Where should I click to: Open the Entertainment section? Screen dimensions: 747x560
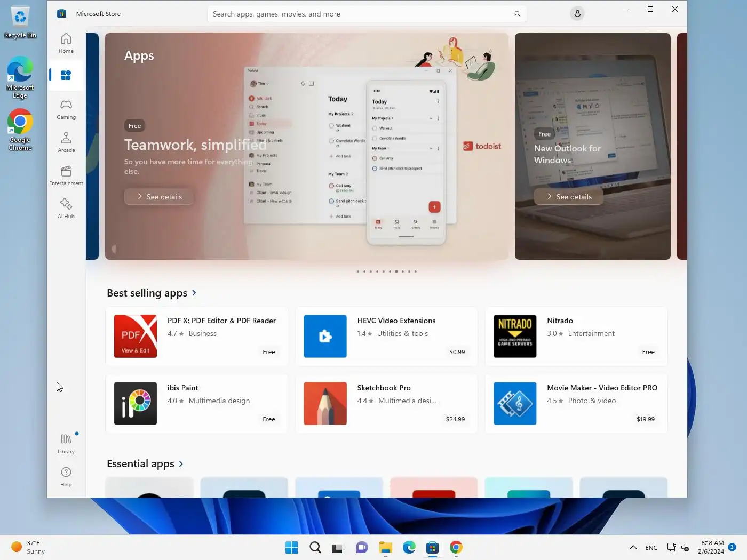pos(66,175)
